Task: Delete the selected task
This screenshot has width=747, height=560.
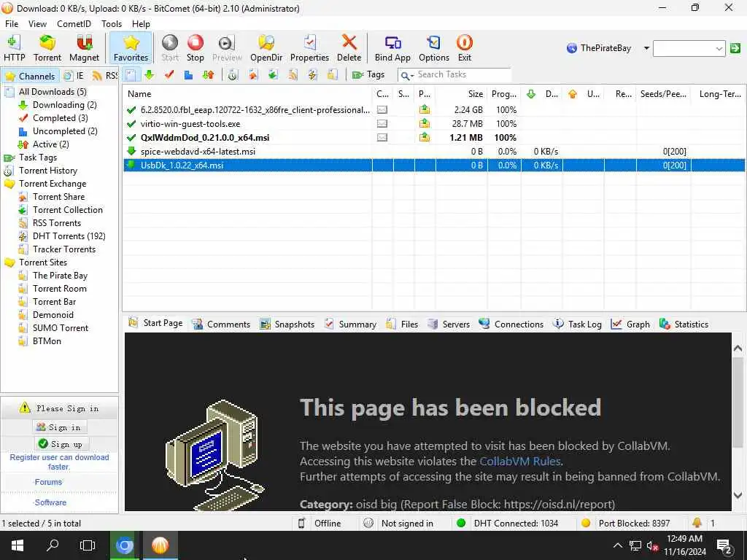Action: click(349, 47)
